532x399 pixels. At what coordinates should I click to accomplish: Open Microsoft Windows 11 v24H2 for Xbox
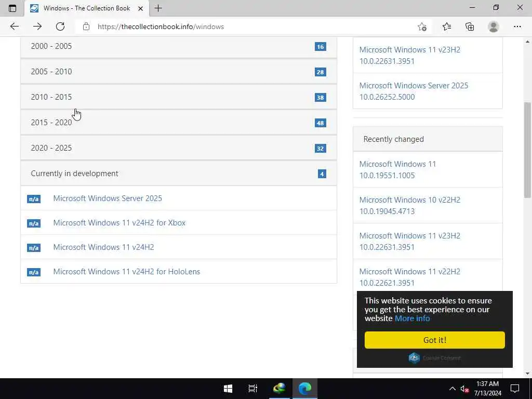point(119,222)
